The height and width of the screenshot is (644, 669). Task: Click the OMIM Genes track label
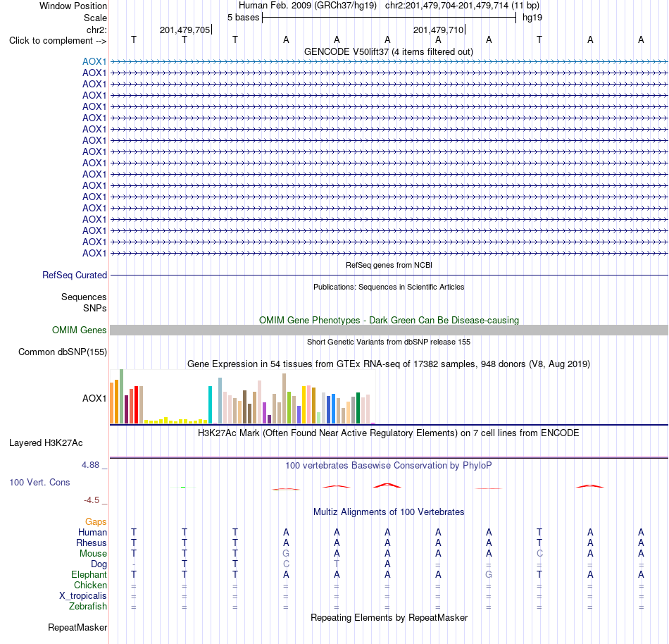coord(79,330)
